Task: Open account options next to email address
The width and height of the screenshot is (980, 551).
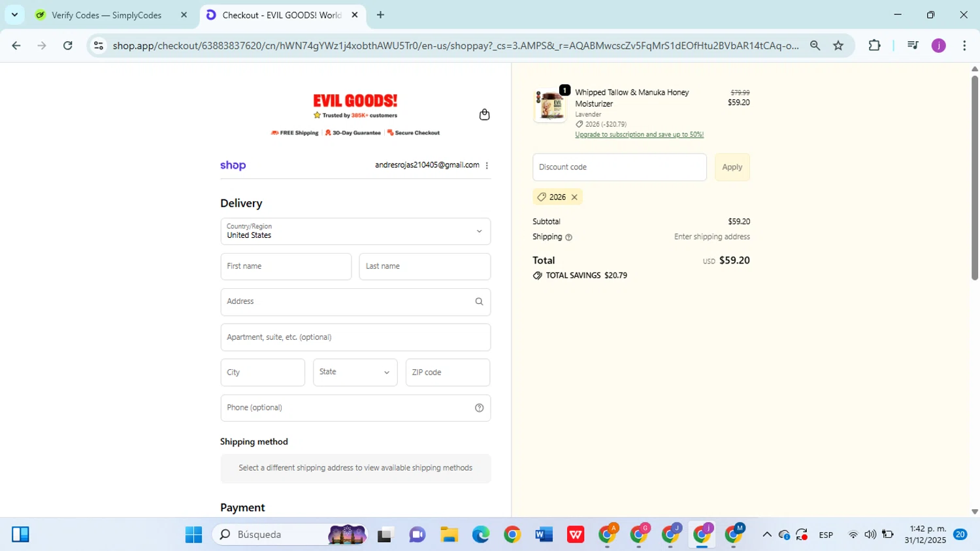Action: tap(487, 165)
